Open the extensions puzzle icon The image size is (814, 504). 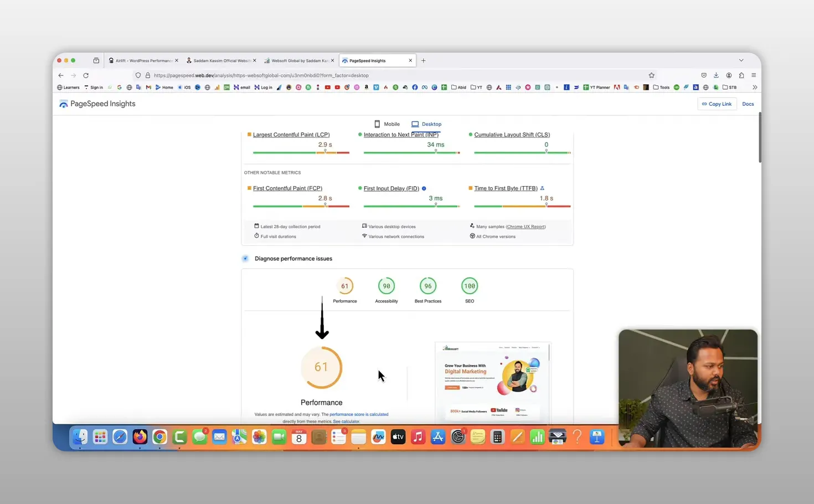pos(741,75)
